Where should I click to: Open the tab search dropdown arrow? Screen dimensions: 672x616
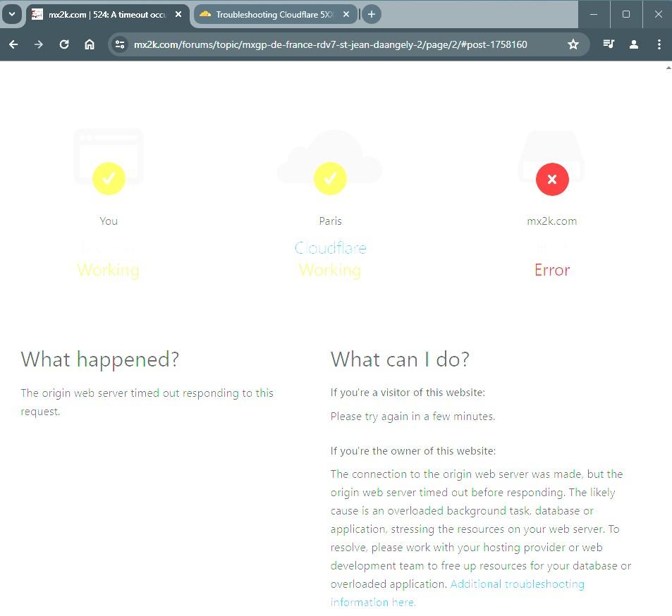click(x=12, y=15)
